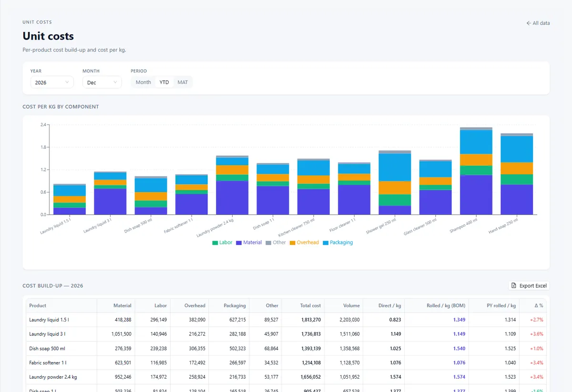Click the +1.0% delta cell

pos(537,348)
